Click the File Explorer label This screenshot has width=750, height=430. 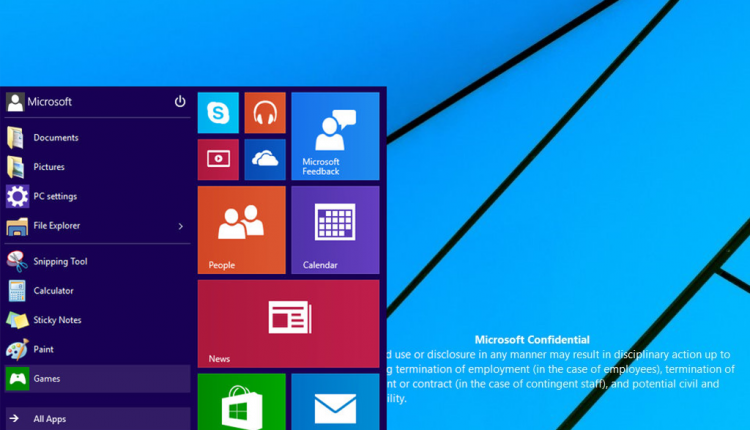[x=56, y=226]
